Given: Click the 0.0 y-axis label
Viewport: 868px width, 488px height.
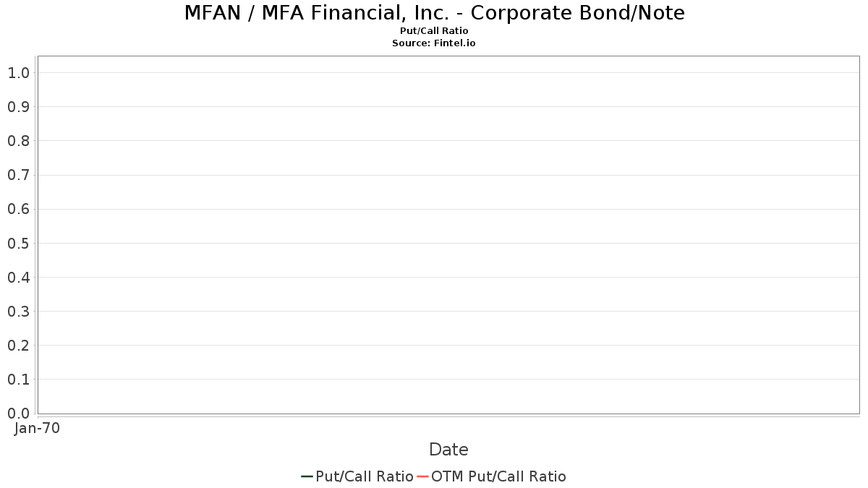Looking at the screenshot, I should 18,414.
